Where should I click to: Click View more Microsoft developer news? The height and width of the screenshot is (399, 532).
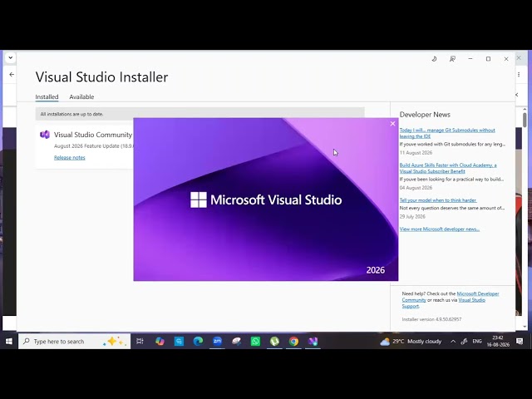click(x=440, y=229)
